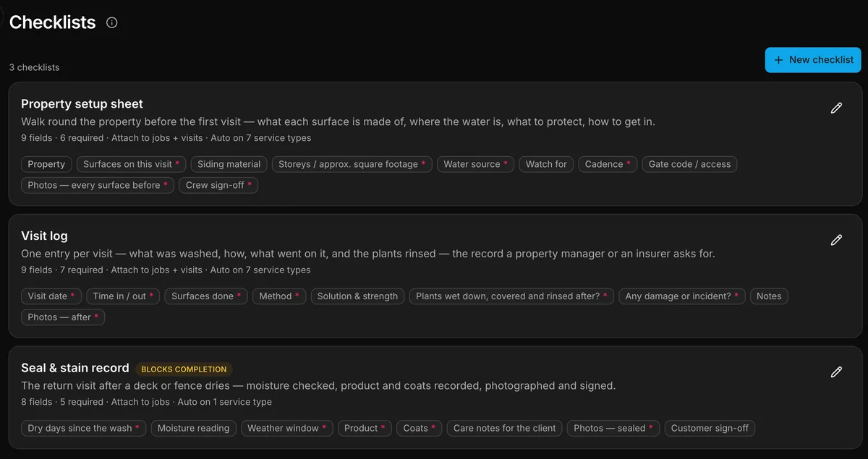Click the info icon beside Checklists heading

pos(111,22)
